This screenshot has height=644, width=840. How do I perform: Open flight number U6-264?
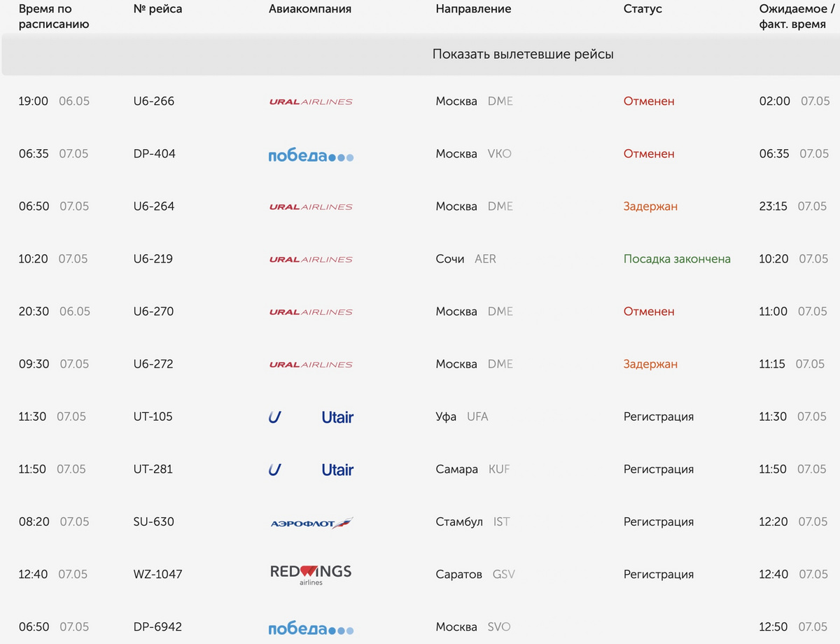pos(154,206)
